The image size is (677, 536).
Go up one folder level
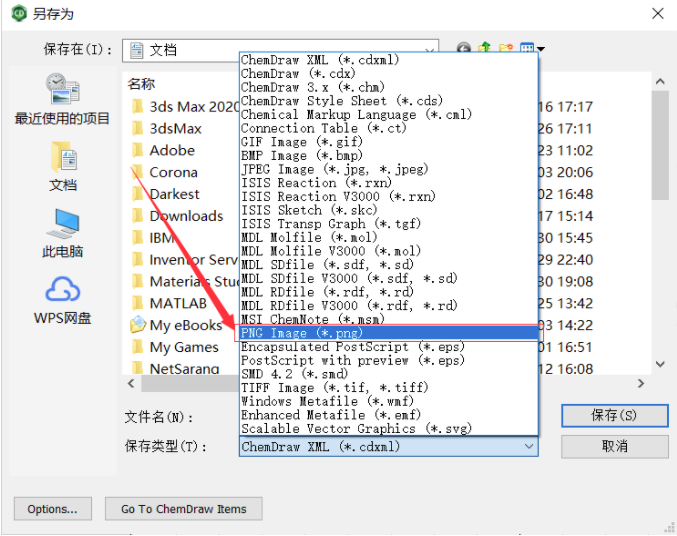485,48
